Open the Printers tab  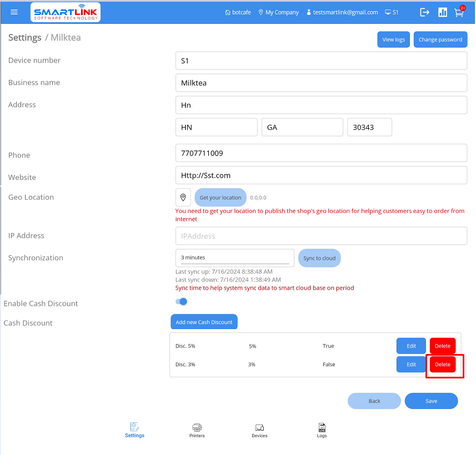(x=197, y=430)
